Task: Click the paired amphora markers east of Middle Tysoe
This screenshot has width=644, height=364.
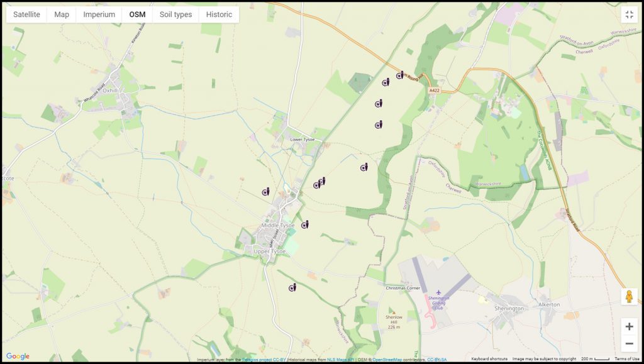Action: tap(319, 184)
